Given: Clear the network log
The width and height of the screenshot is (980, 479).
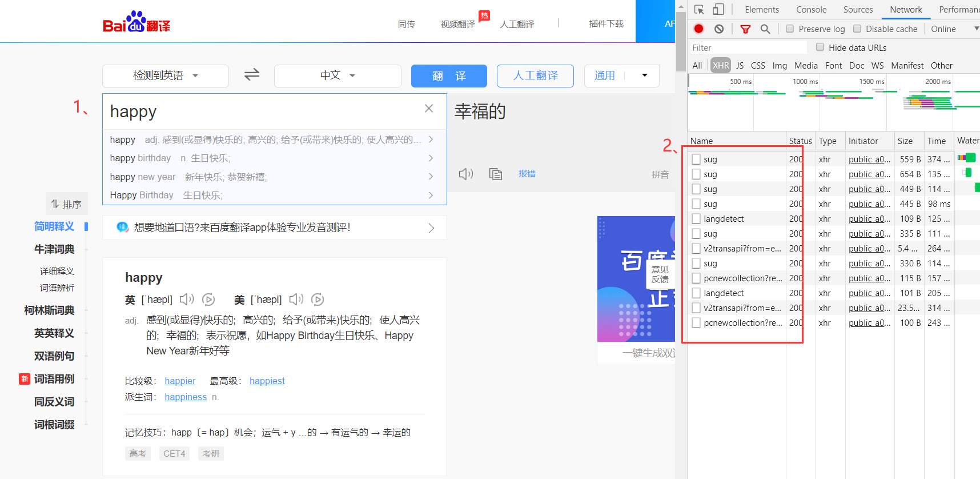Looking at the screenshot, I should pos(719,29).
